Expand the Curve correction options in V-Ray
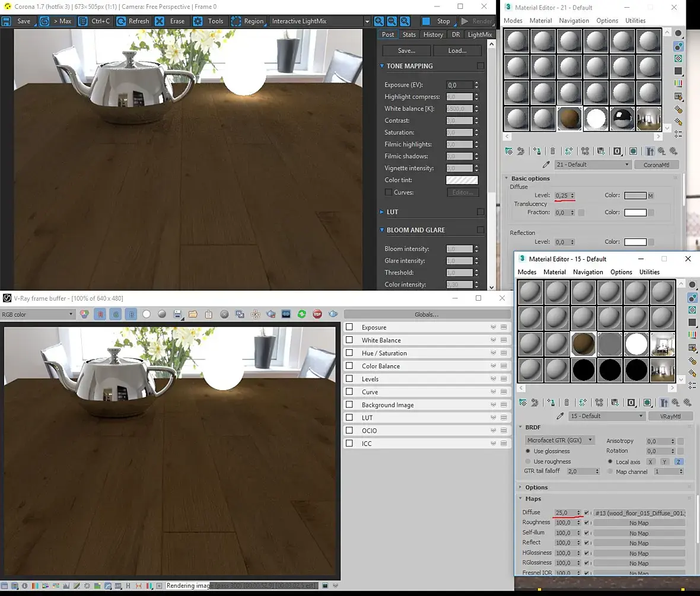Image resolution: width=700 pixels, height=596 pixels. (x=493, y=391)
